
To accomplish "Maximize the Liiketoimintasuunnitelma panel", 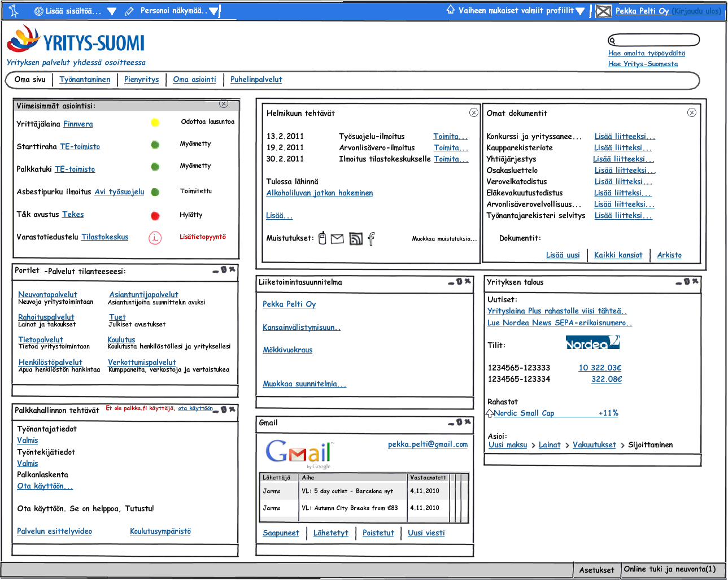I will click(460, 281).
